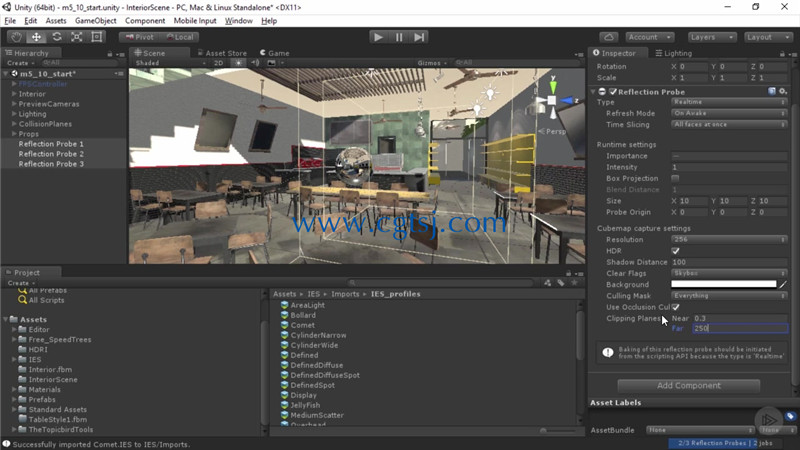Viewport: 800px width, 450px height.
Task: Click the favorites star icon in Project
Action: coord(574,282)
